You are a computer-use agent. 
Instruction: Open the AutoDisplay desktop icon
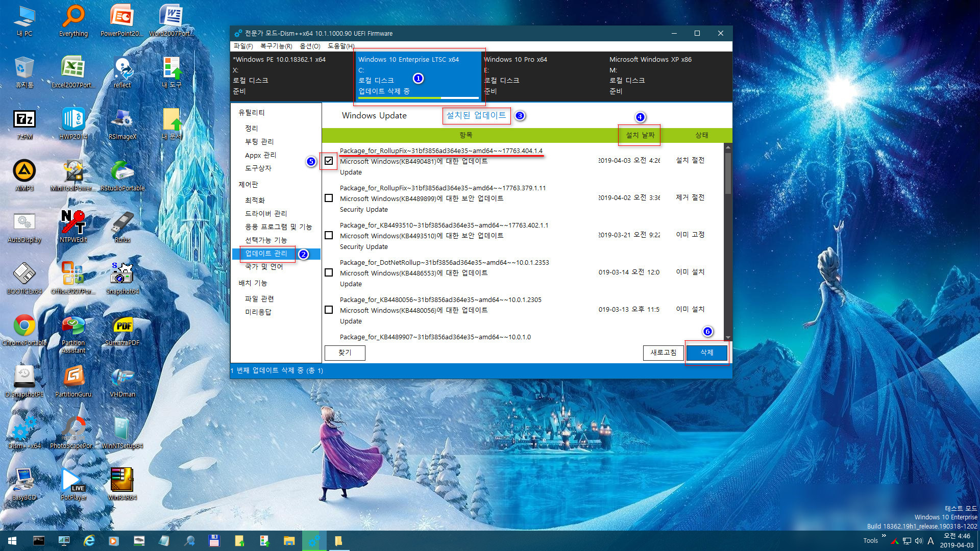tap(24, 227)
